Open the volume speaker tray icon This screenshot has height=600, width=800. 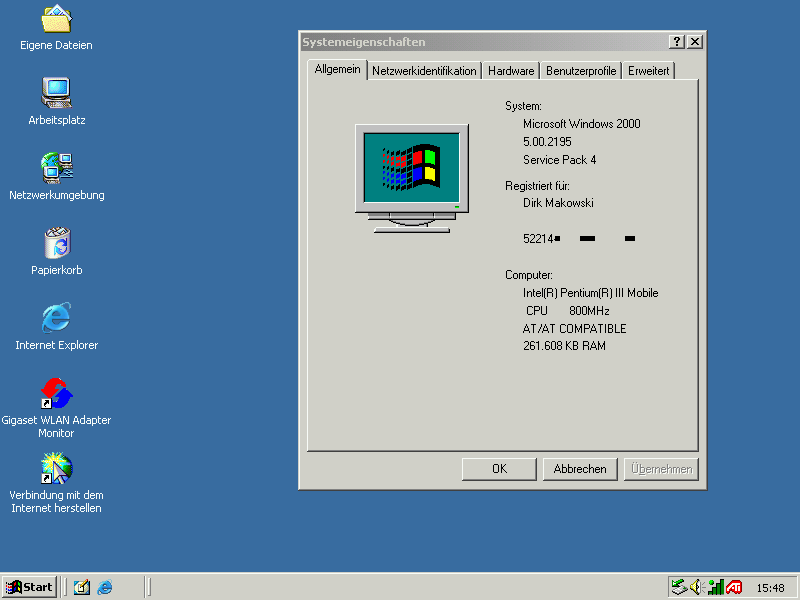696,588
